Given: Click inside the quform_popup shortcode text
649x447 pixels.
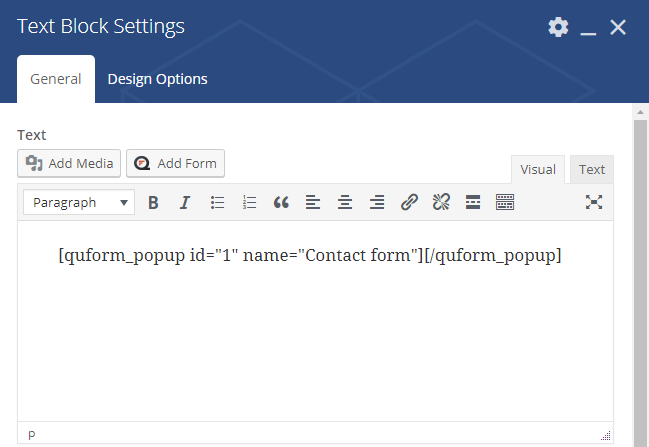Looking at the screenshot, I should coord(310,255).
